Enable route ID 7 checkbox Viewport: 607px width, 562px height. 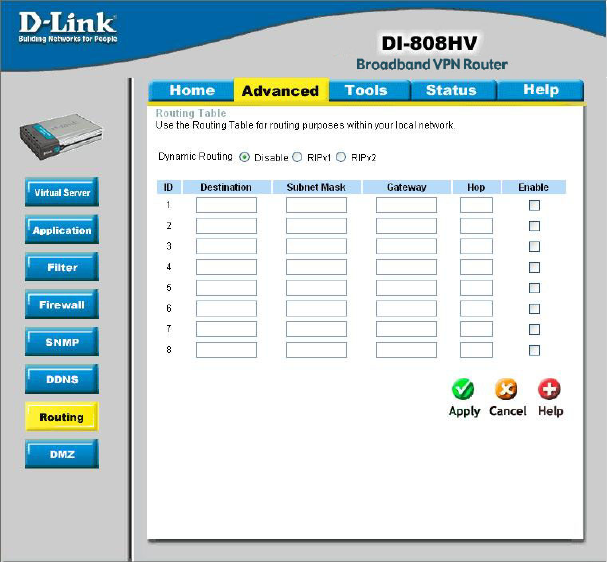coord(534,329)
